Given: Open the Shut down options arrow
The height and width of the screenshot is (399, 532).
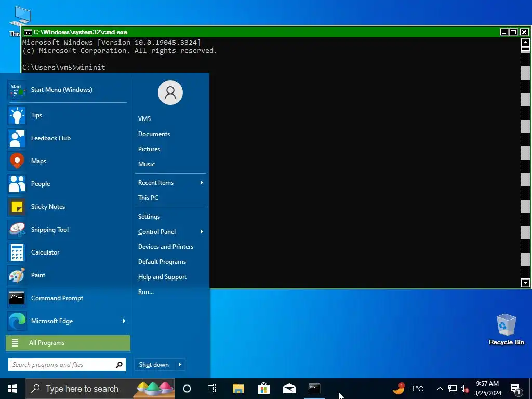Looking at the screenshot, I should pos(180,365).
